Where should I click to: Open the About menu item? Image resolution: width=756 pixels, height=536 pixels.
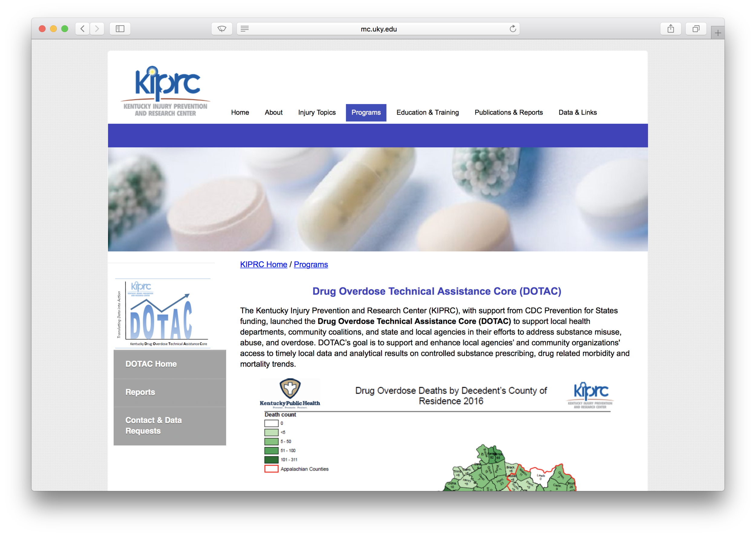[274, 112]
